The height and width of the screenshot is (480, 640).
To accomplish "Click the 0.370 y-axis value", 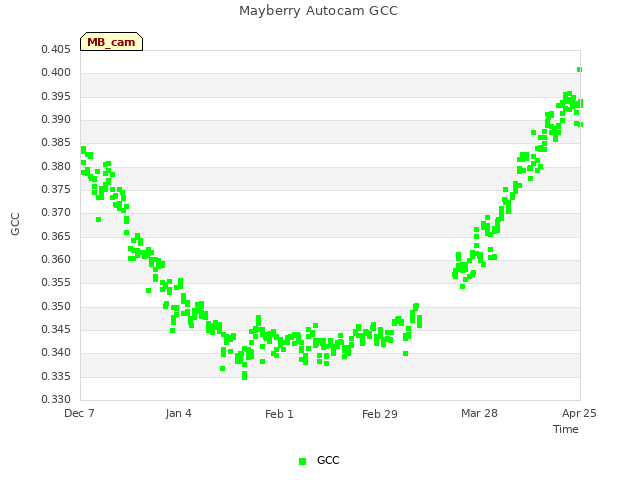I will tap(56, 213).
